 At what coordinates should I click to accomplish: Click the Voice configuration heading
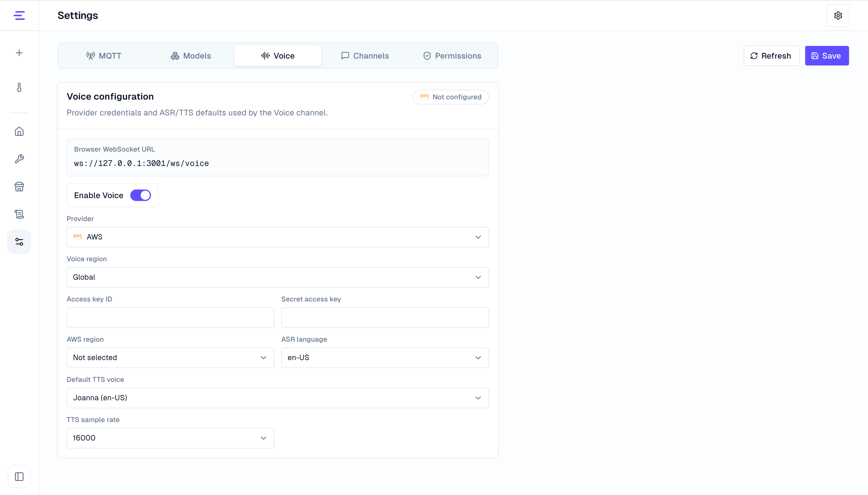[x=110, y=96]
